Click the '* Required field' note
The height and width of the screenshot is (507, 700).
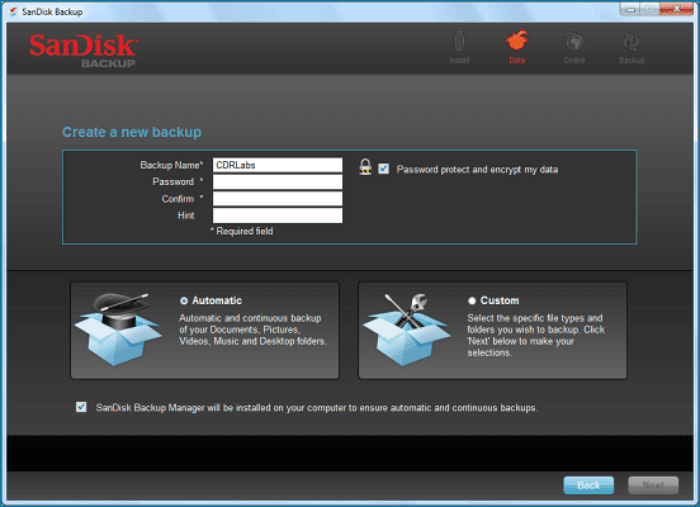[242, 231]
